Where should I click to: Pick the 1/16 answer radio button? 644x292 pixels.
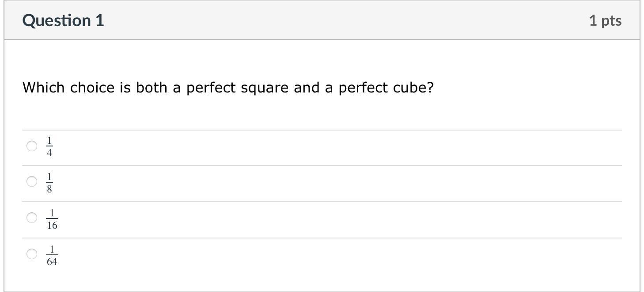click(32, 218)
